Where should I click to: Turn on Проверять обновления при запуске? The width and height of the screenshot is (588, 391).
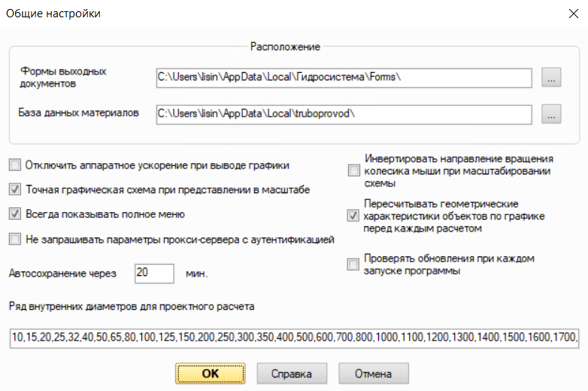coord(353,265)
